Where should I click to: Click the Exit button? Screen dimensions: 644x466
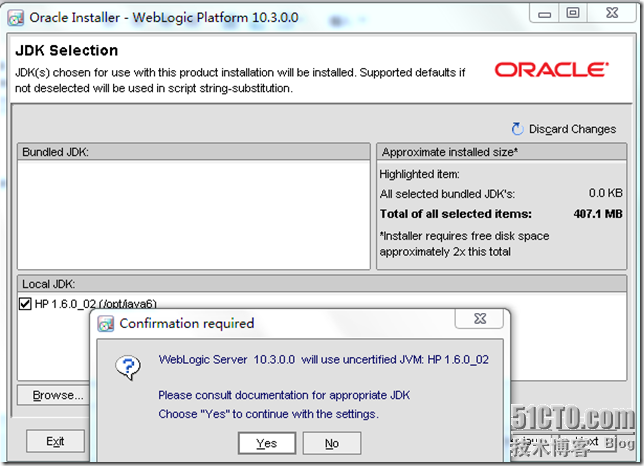55,441
